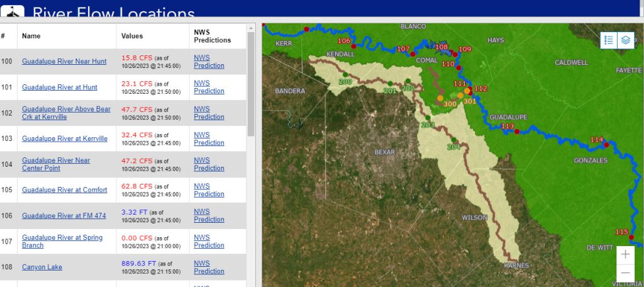This screenshot has height=287, width=644.
Task: Open NWS Prediction for row 104
Action: coord(209,164)
